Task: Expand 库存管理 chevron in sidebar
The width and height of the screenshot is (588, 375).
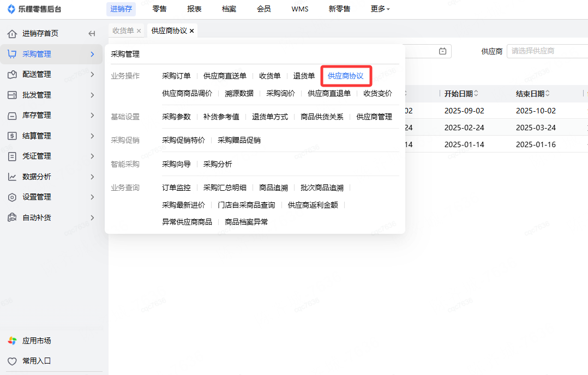Action: click(92, 116)
